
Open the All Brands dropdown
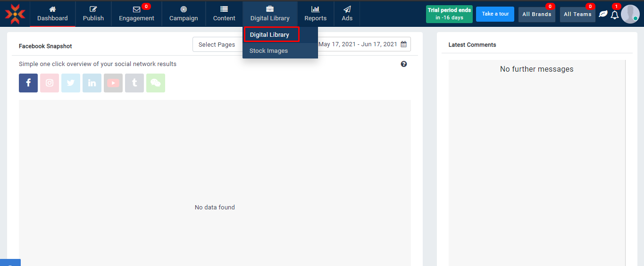click(536, 14)
